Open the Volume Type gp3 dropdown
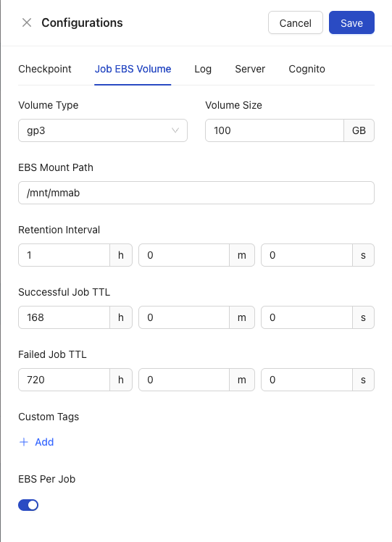 click(x=103, y=130)
